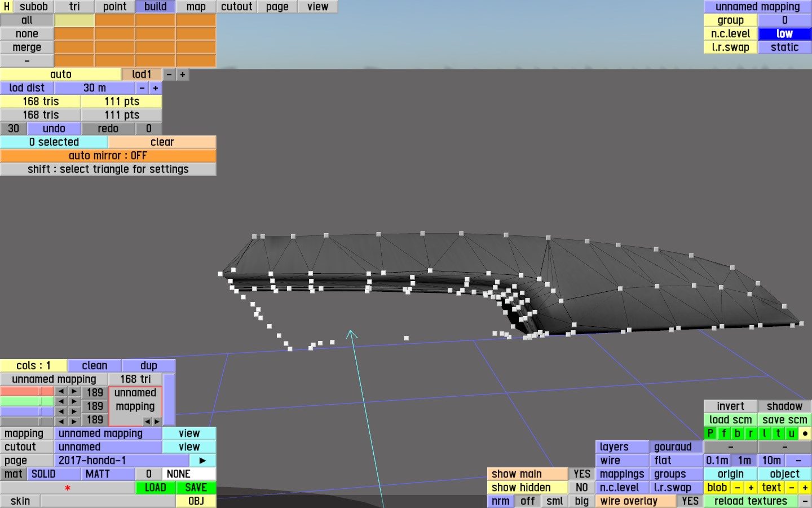Click the left arrow beside the grey slider
The width and height of the screenshot is (812, 508).
point(61,422)
